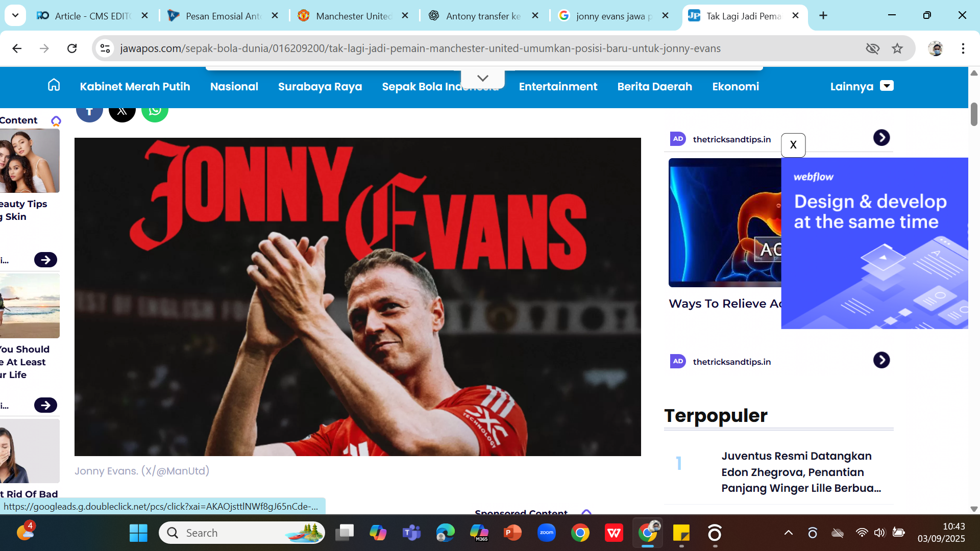The height and width of the screenshot is (551, 980).
Task: Open Task View on taskbar
Action: [345, 533]
